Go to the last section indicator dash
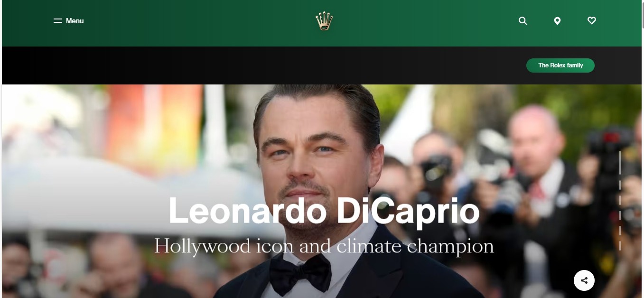Image resolution: width=644 pixels, height=298 pixels. [x=620, y=246]
